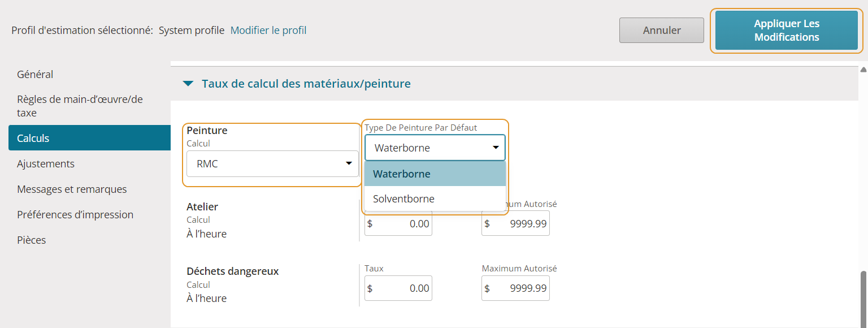Click the scrollbar up arrow
Screen dimensions: 868x328
pyautogui.click(x=863, y=70)
